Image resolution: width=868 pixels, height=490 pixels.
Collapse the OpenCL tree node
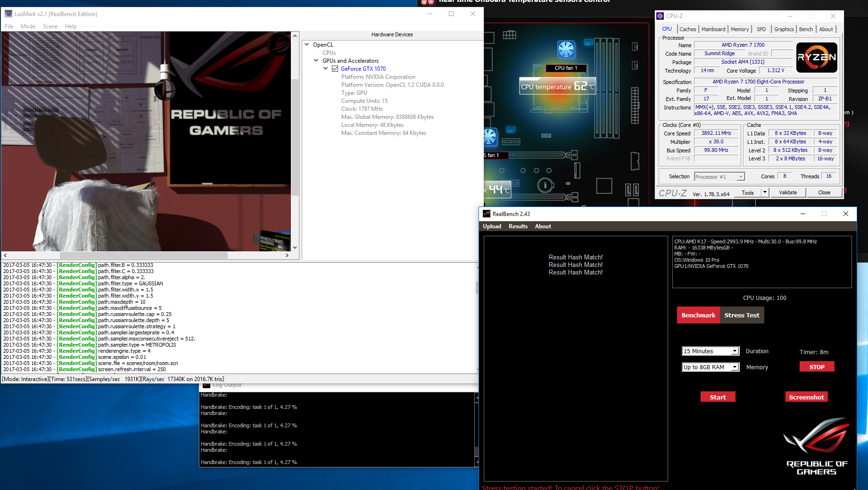coord(307,45)
